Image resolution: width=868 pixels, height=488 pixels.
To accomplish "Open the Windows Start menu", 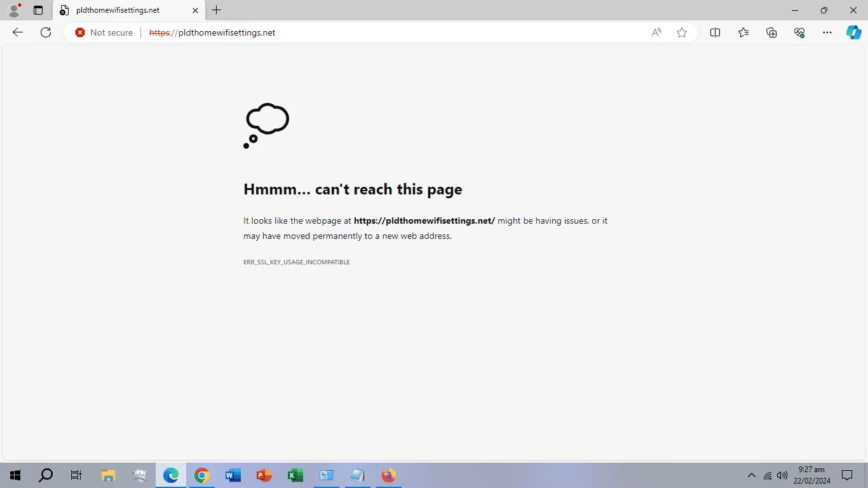I will [15, 475].
